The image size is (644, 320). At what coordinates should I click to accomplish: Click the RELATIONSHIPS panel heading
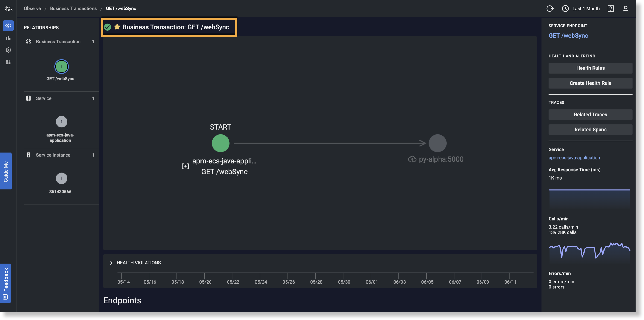41,27
